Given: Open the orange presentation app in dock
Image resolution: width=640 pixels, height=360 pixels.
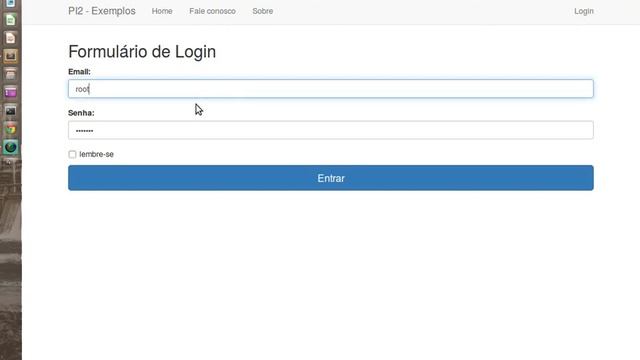Looking at the screenshot, I should pyautogui.click(x=11, y=38).
